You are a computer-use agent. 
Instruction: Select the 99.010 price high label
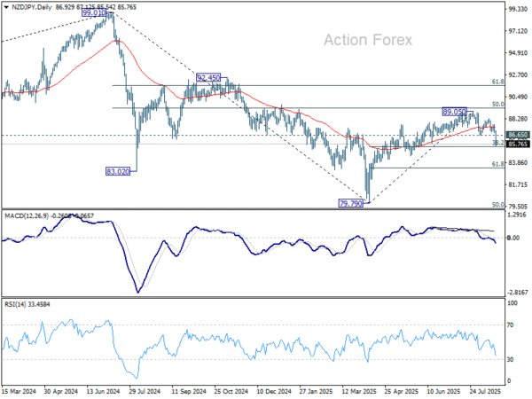tap(94, 13)
